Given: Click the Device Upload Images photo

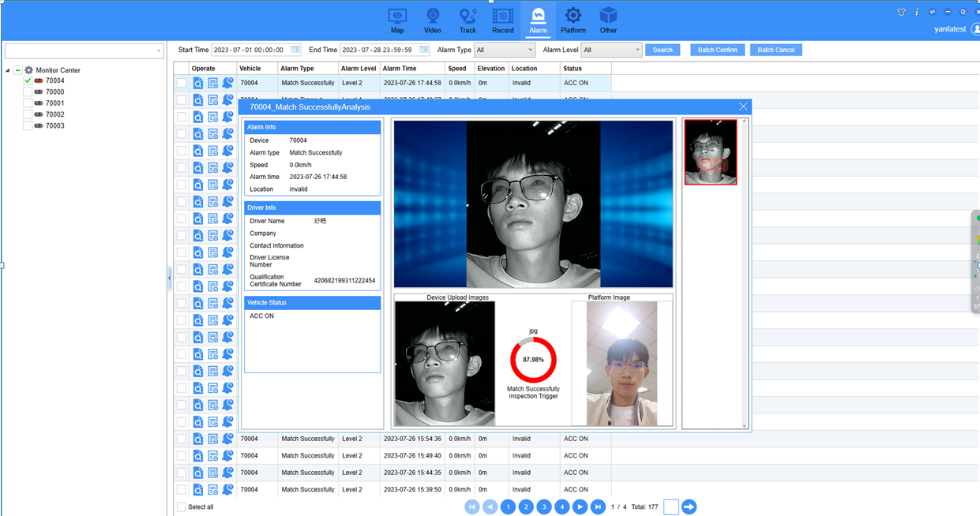Looking at the screenshot, I should 445,364.
